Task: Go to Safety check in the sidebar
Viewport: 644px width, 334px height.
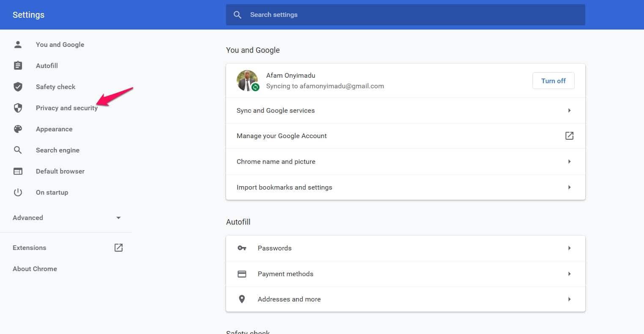Action: pos(55,87)
